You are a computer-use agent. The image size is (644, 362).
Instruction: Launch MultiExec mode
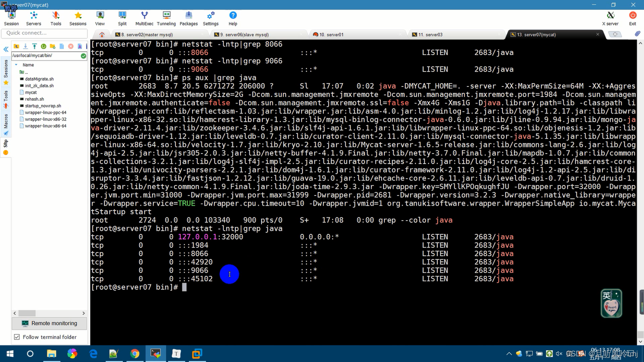click(144, 19)
